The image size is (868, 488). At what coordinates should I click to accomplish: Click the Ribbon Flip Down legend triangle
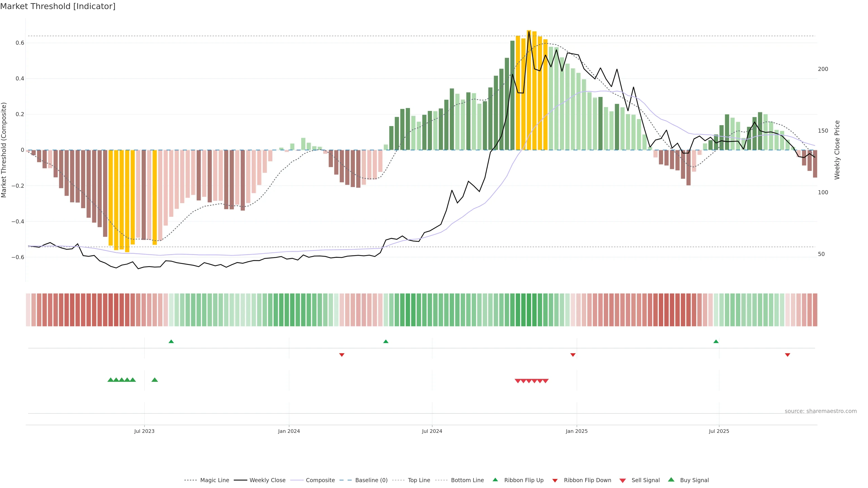tap(555, 481)
